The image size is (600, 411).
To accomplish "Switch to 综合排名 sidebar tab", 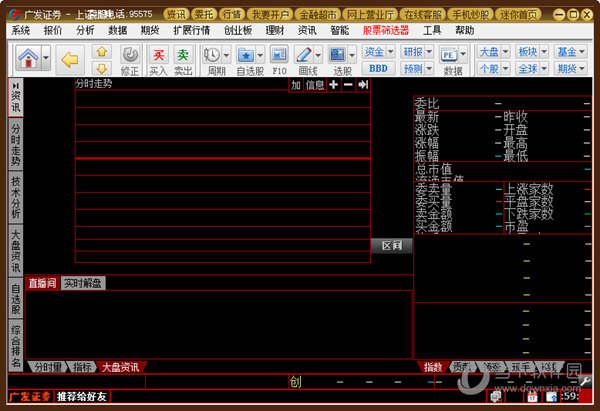I will (x=16, y=346).
